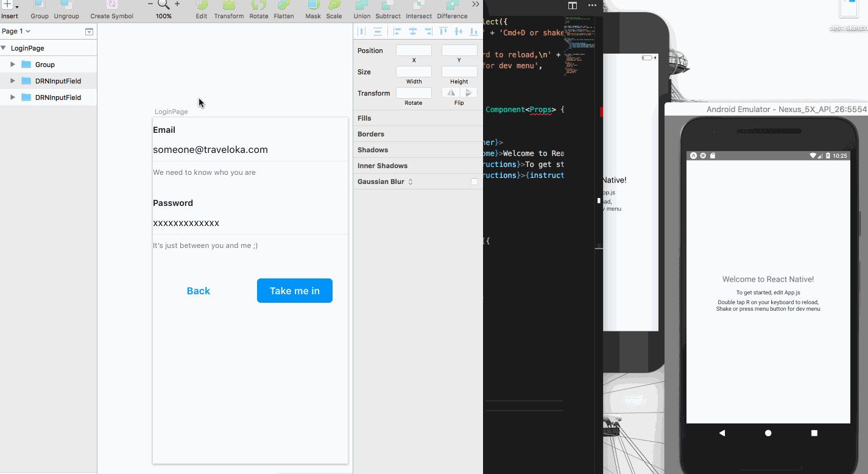868x474 pixels.
Task: Flip horizontally with the left Flip button
Action: [451, 93]
